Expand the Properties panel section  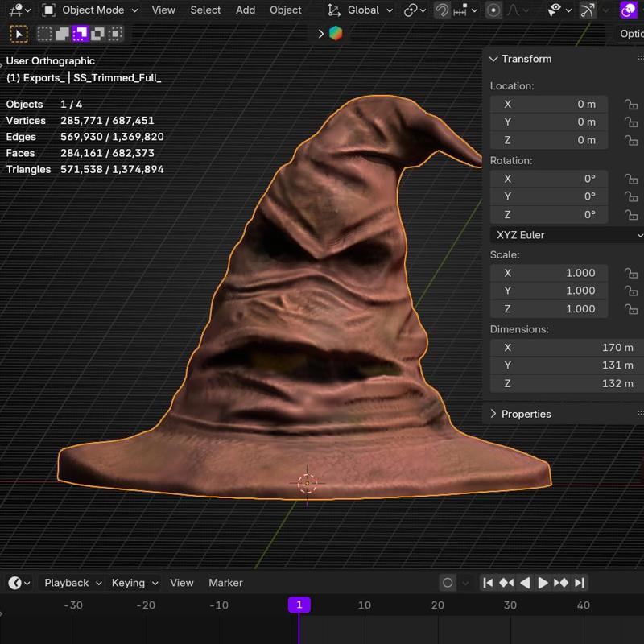click(x=526, y=414)
